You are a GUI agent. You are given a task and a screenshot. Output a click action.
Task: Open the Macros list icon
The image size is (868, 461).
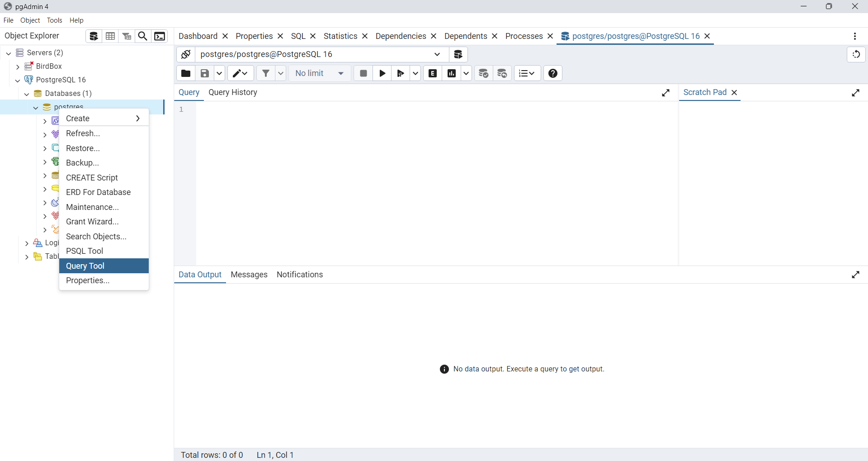tap(527, 73)
